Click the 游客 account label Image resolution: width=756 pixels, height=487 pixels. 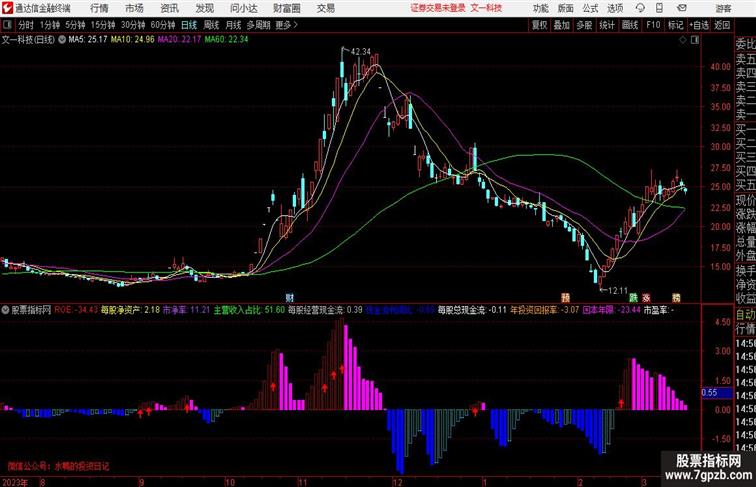click(x=723, y=8)
